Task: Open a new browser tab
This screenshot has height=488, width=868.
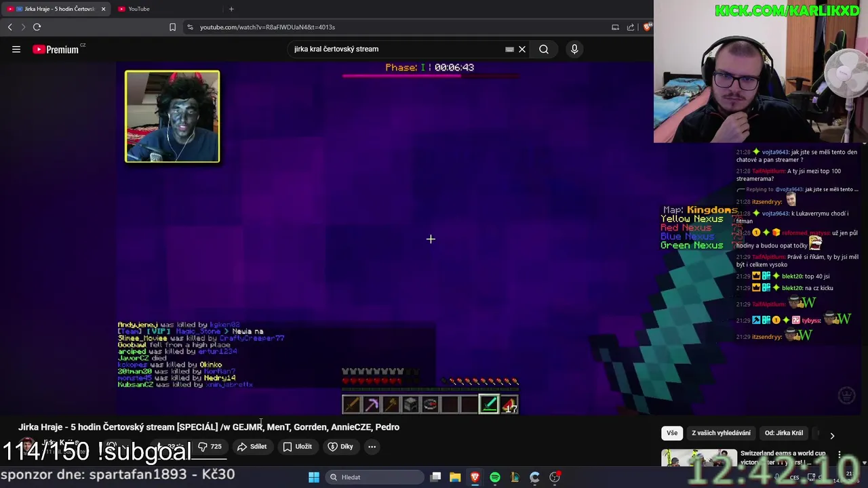Action: point(231,9)
